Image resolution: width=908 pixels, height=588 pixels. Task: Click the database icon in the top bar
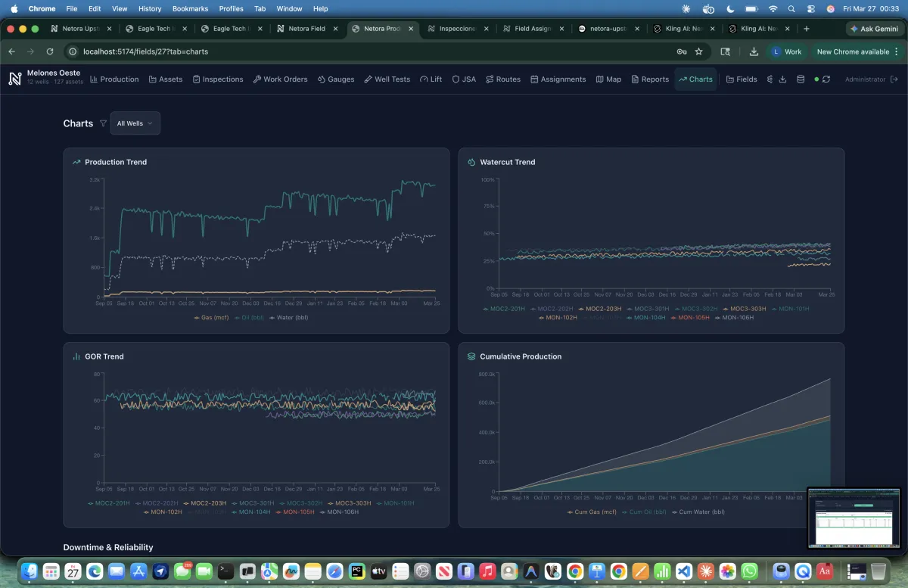[801, 79]
